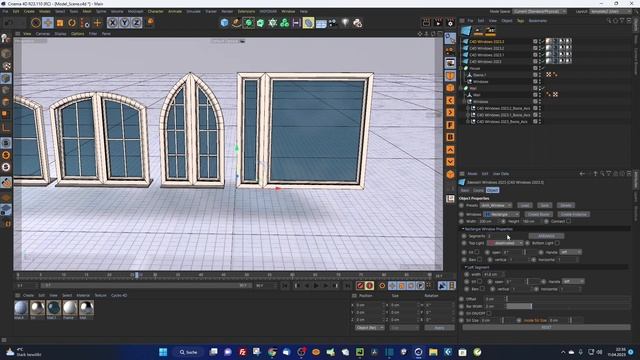The image size is (640, 360).
Task: Click the Camera icon in the toolbar
Action: 333,23
